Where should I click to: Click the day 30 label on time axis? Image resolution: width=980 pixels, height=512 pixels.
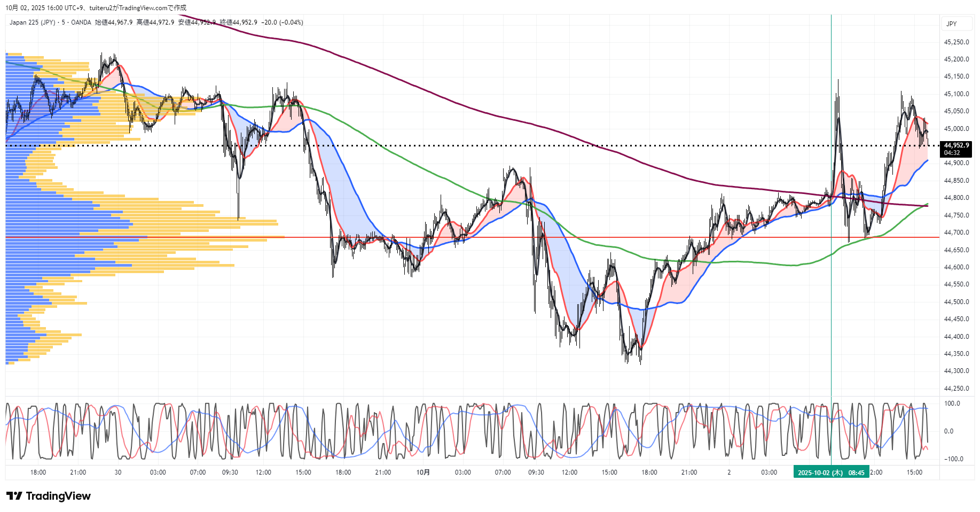(118, 472)
